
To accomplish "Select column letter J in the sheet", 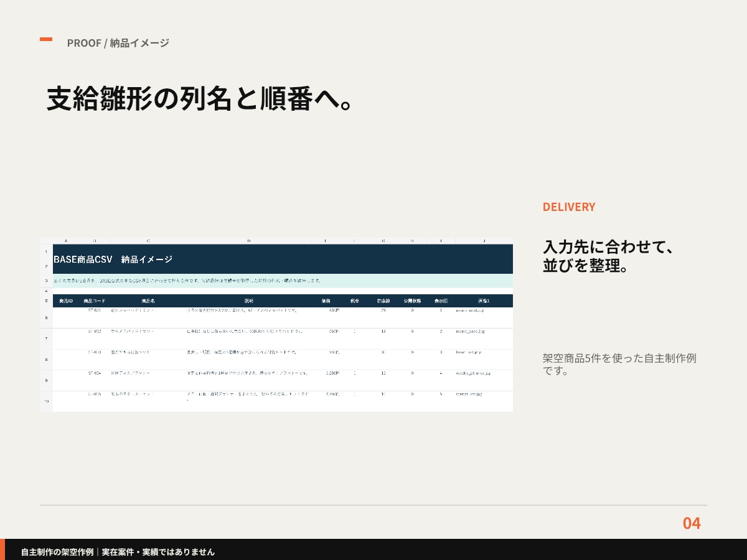I will pos(484,241).
